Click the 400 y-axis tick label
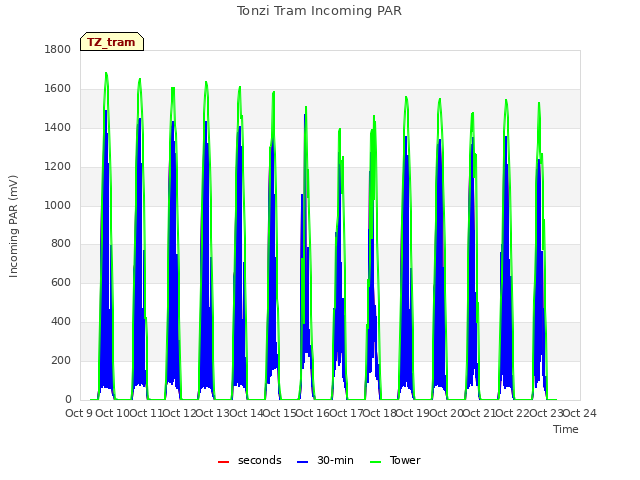640x480 pixels. 61,322
